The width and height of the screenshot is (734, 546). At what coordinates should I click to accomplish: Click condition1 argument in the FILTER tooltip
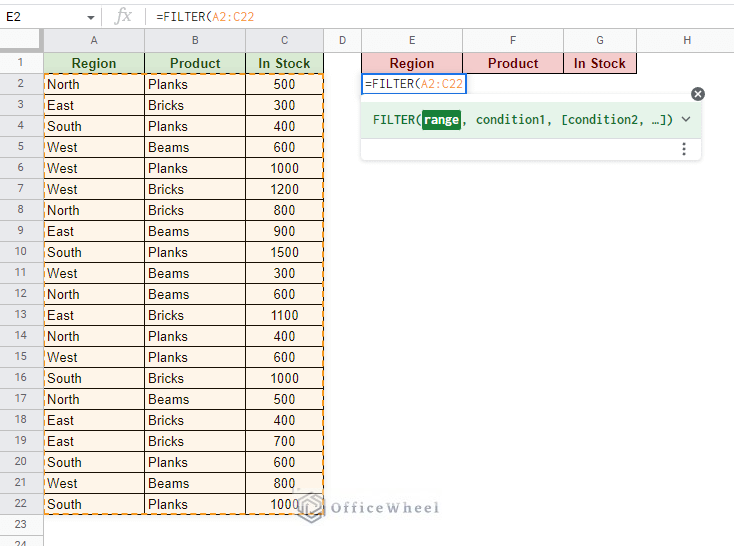(x=510, y=120)
